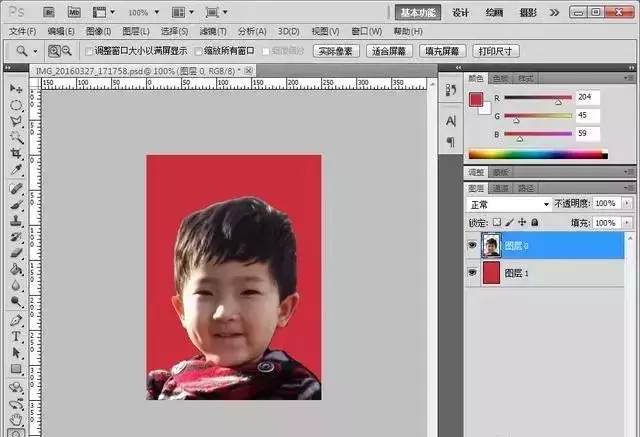Select the Path Selection tool
Viewport: 640px width, 437px height.
16,353
